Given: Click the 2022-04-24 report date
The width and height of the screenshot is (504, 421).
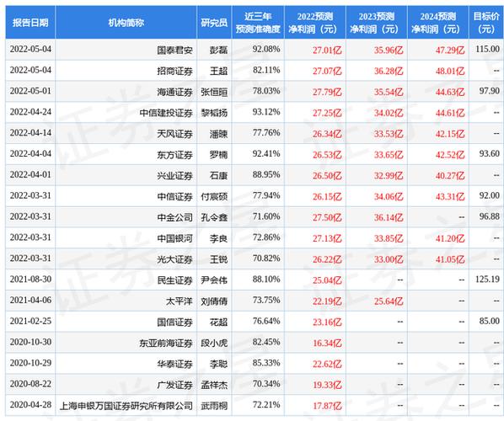Looking at the screenshot, I should point(30,112).
